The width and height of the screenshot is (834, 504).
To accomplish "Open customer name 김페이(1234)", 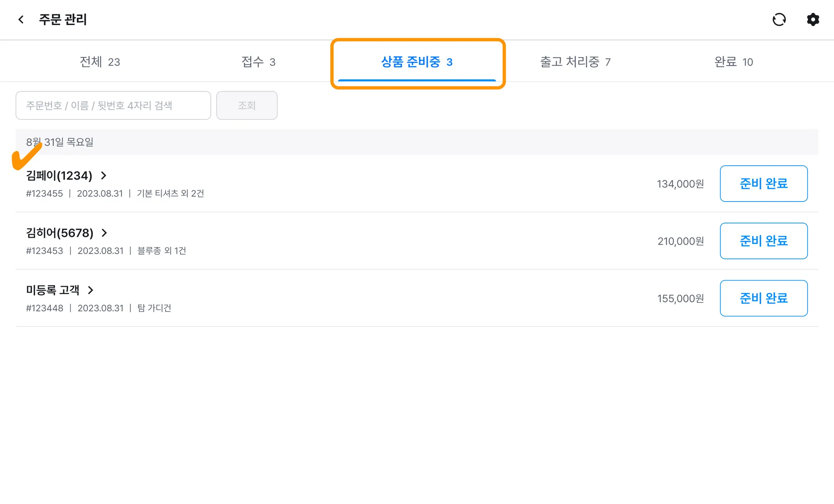I will pyautogui.click(x=59, y=175).
